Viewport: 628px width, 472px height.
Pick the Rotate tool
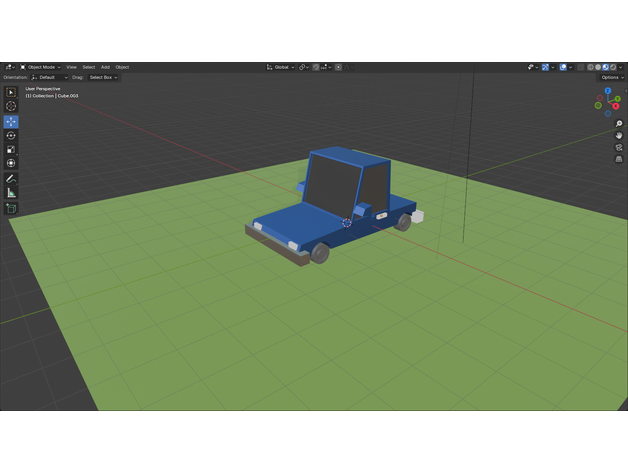11,135
